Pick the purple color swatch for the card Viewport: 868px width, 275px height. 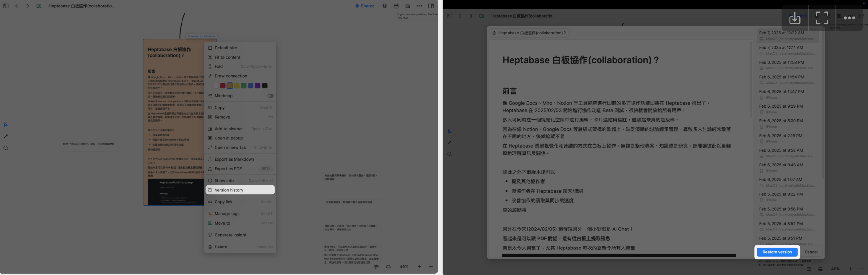tap(258, 86)
